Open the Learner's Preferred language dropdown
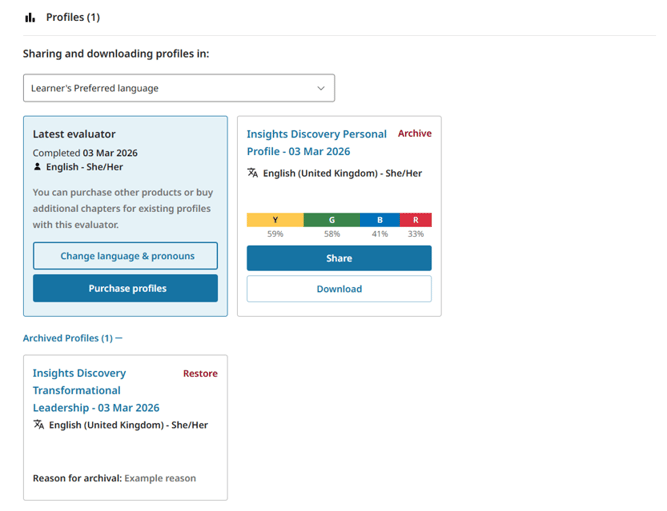This screenshot has height=511, width=667. (x=179, y=88)
